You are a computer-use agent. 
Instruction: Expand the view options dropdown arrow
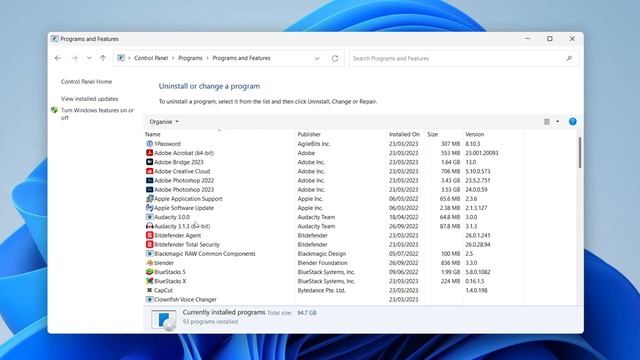click(558, 122)
